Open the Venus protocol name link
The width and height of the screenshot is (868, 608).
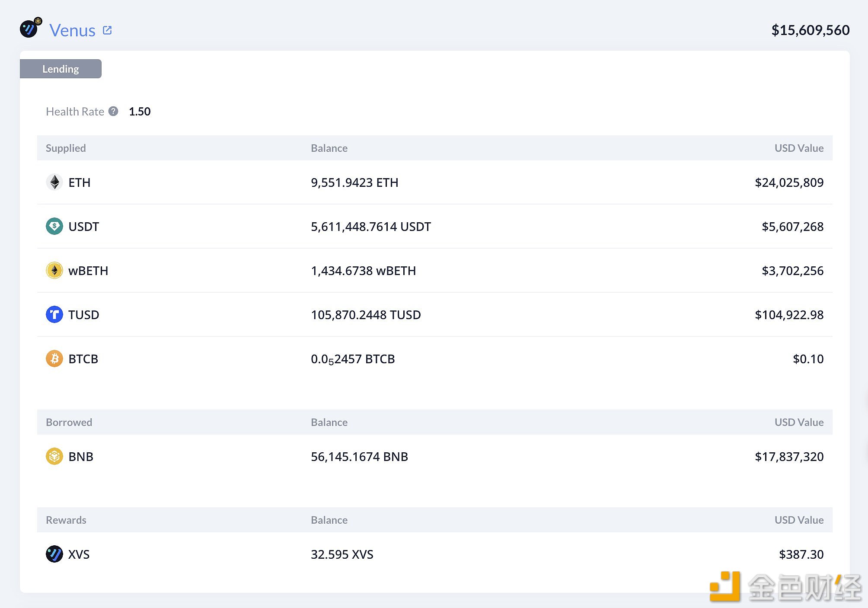click(x=72, y=30)
